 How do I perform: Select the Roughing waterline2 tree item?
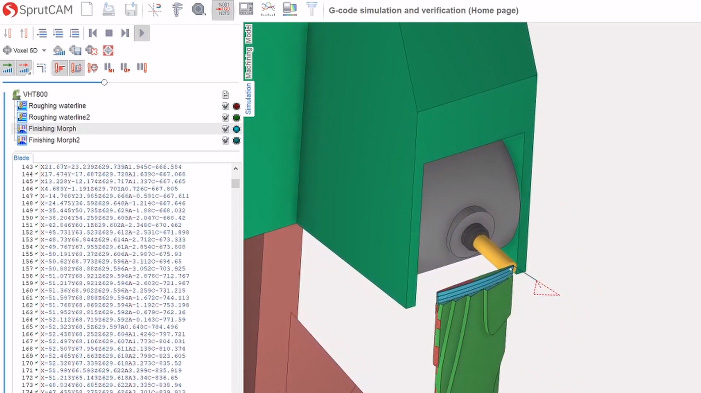tap(59, 117)
